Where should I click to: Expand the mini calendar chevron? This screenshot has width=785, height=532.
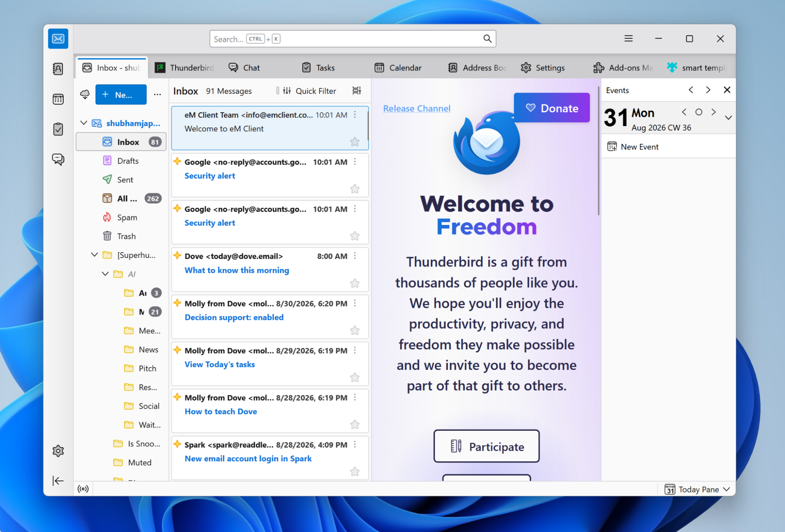[x=728, y=118]
